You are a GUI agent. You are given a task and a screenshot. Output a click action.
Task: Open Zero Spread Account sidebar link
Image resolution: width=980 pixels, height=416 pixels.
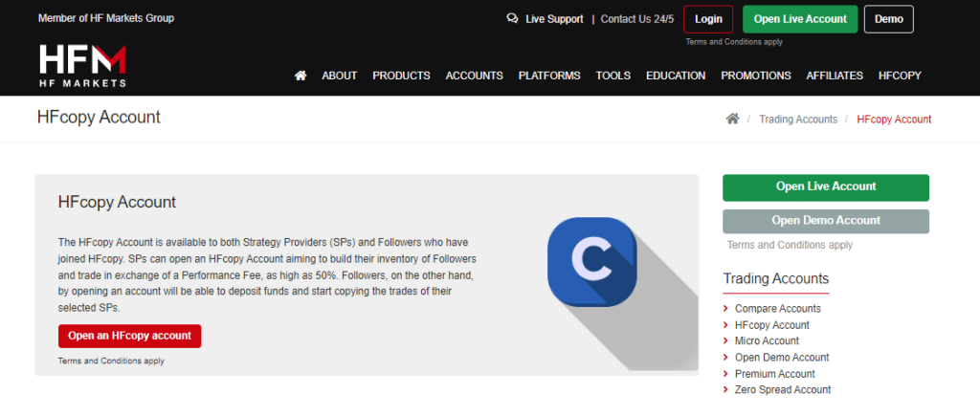[783, 390]
